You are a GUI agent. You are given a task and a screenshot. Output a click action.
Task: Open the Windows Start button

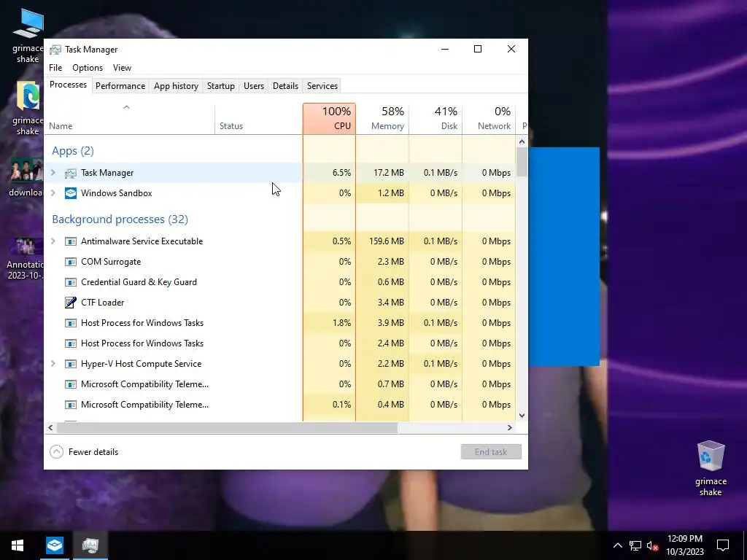point(18,545)
